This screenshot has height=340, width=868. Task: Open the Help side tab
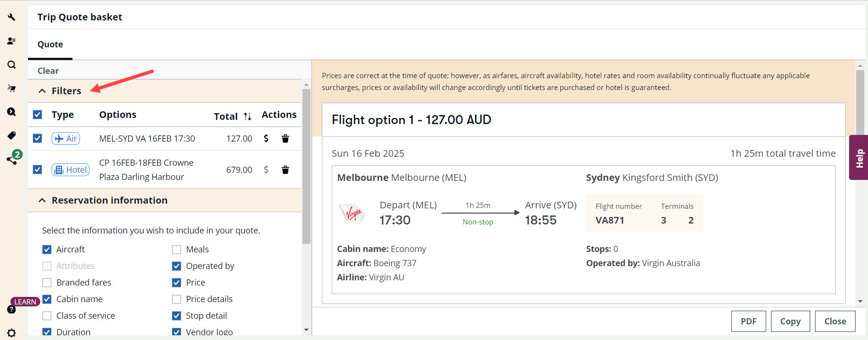click(x=859, y=158)
